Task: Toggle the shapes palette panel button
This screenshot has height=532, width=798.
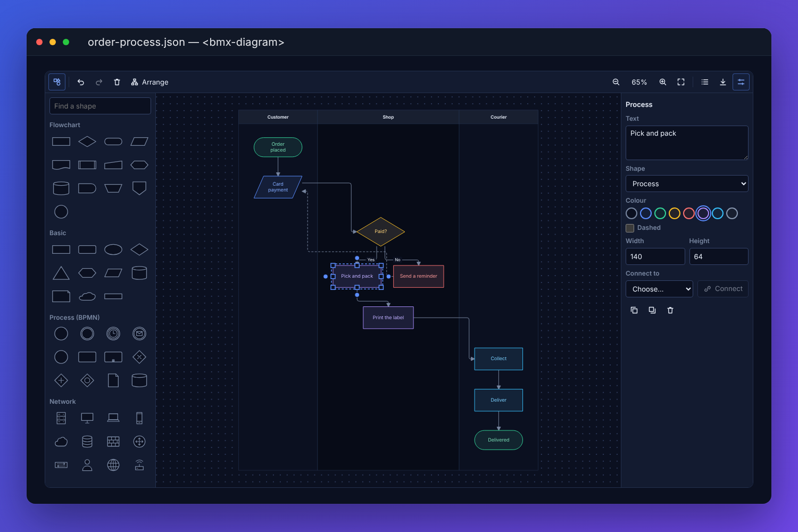Action: (x=57, y=82)
